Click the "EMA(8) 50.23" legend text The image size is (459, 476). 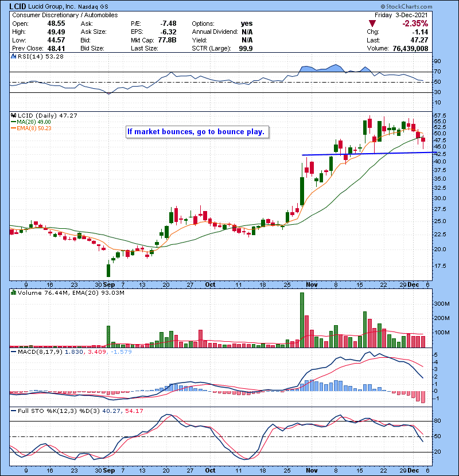coord(34,128)
